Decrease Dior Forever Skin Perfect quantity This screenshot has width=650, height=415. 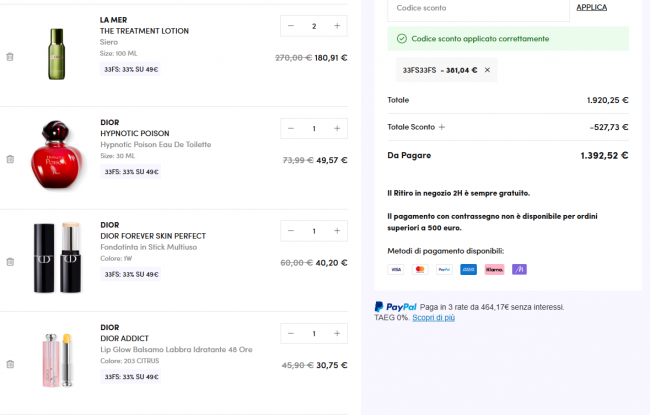291,231
